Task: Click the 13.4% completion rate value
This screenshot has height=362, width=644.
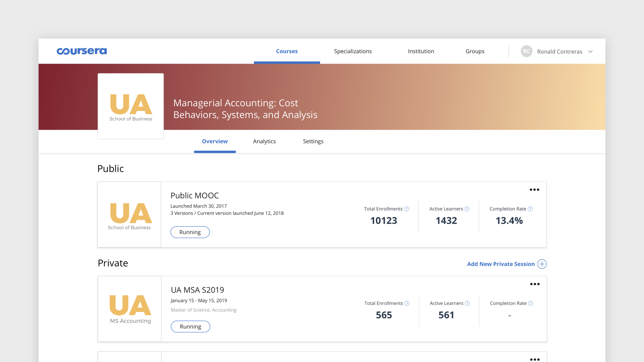Action: pyautogui.click(x=509, y=221)
